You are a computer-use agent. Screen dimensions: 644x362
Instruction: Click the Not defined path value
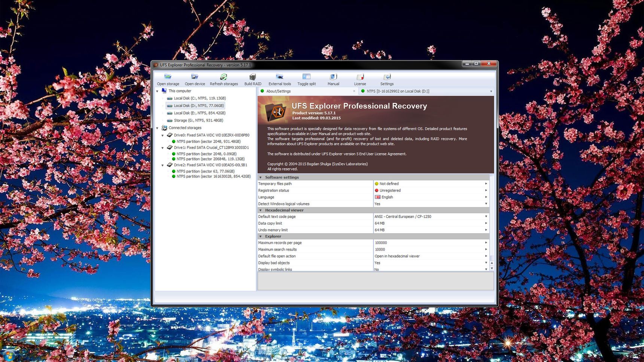pyautogui.click(x=389, y=184)
